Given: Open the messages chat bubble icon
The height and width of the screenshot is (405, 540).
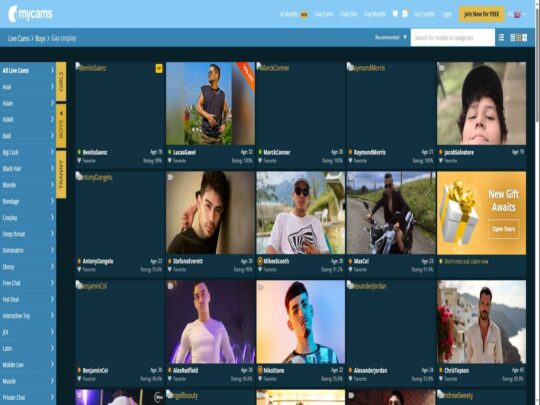Looking at the screenshot, I should tap(405, 14).
